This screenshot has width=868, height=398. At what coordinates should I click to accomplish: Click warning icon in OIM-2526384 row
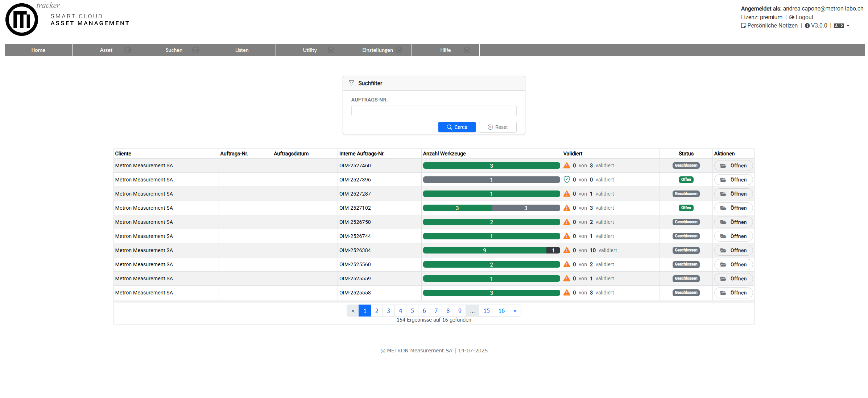(x=567, y=250)
